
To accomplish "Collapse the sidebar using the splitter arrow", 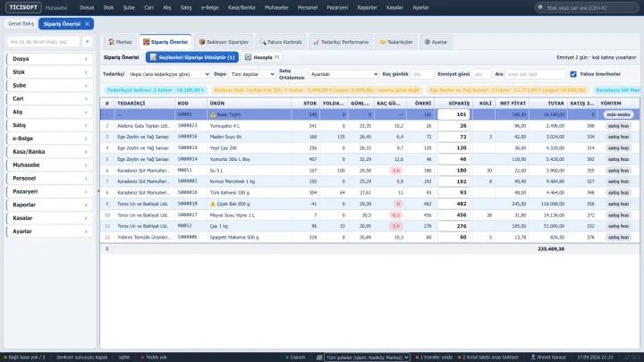I will coord(98,191).
